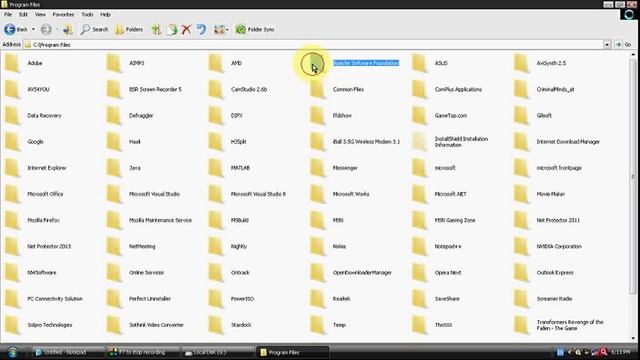Click the 'PC Connectivity Solution' folder name

coord(55,299)
